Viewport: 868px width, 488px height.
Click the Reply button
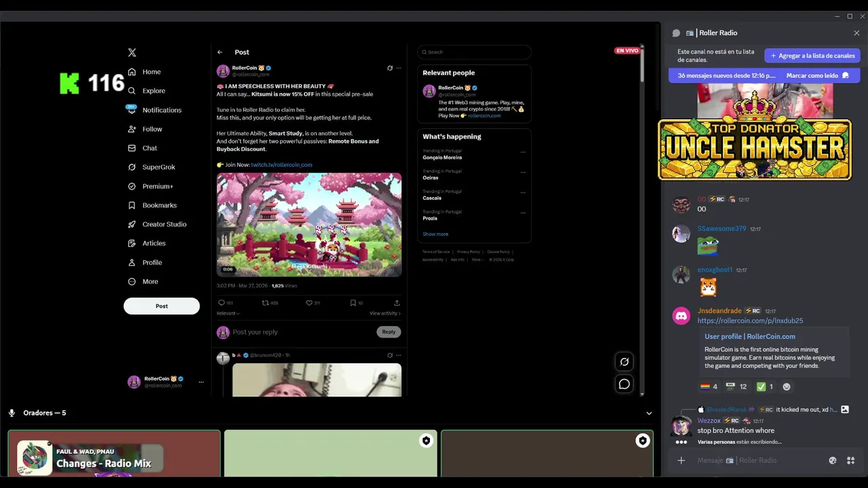[x=389, y=332]
